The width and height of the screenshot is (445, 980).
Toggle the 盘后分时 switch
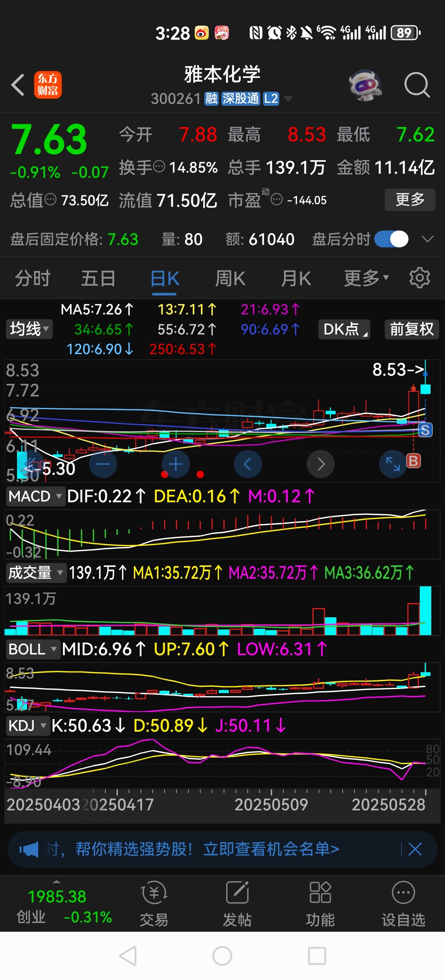[392, 239]
